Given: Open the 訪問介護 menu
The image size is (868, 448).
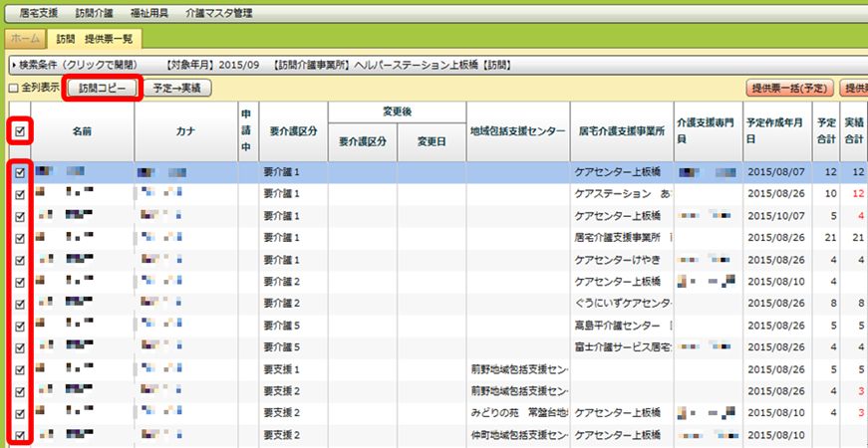Looking at the screenshot, I should click(95, 13).
